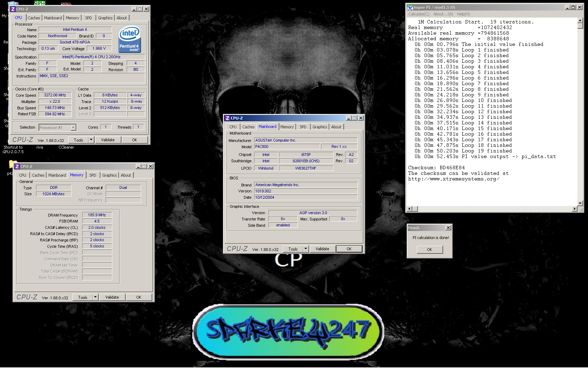The image size is (588, 368).
Task: Click the BIOS Version value 1019.002
Action: click(x=306, y=191)
